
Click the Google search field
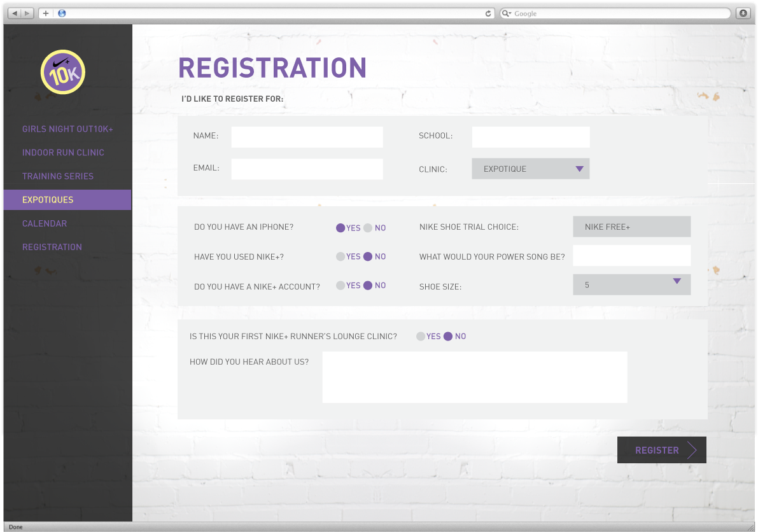pyautogui.click(x=615, y=13)
